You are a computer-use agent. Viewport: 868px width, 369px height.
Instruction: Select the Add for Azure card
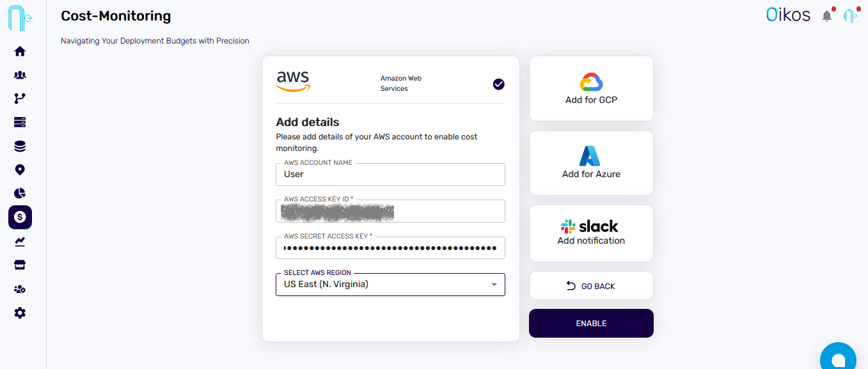[590, 162]
